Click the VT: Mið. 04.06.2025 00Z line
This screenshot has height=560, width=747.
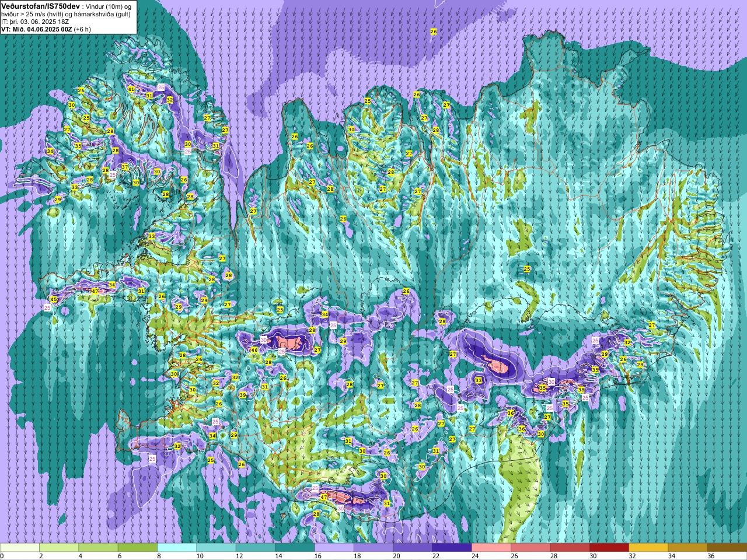tap(46, 29)
